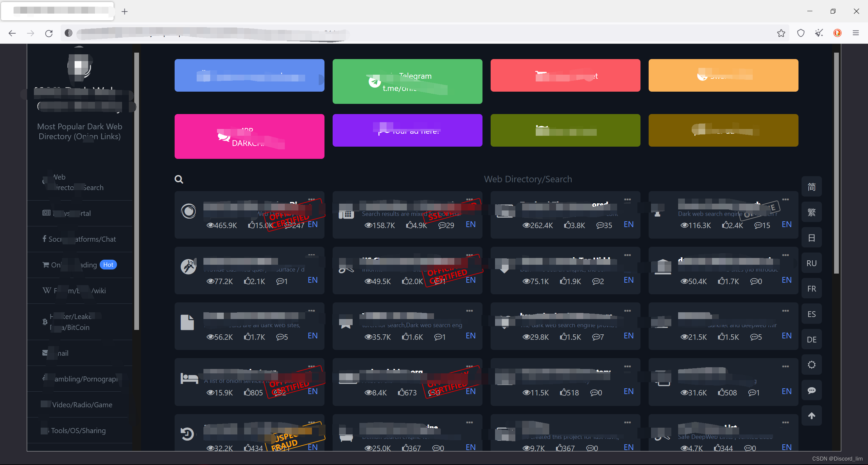
Task: Open Video/Radio/Game sidebar category
Action: tap(82, 405)
